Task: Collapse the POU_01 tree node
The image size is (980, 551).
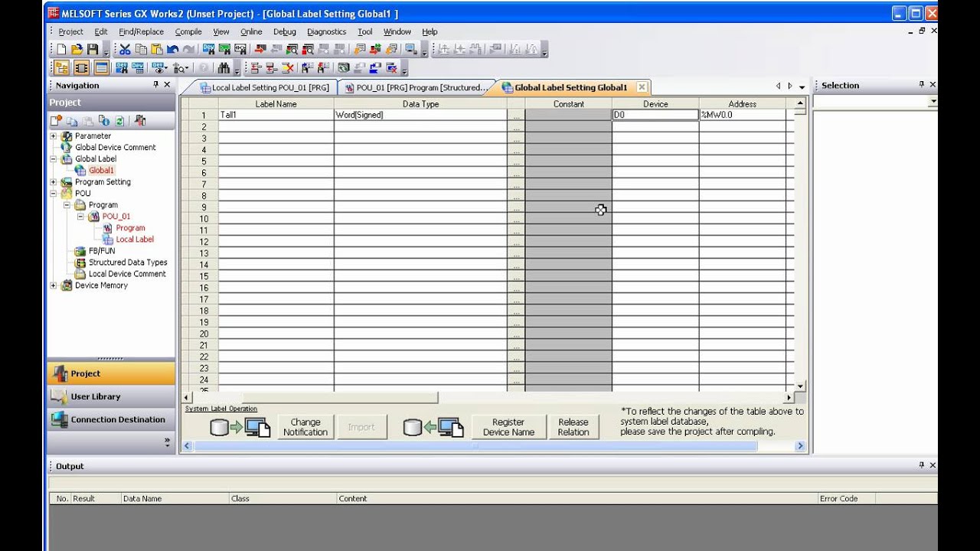Action: pyautogui.click(x=81, y=217)
